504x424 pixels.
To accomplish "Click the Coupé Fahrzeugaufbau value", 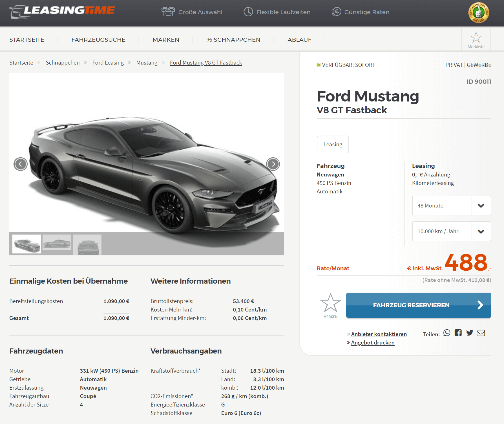I will pos(88,396).
